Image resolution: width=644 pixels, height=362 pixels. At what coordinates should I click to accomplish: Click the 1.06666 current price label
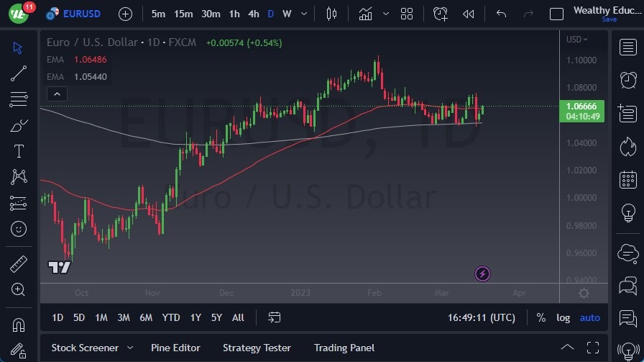pyautogui.click(x=581, y=107)
